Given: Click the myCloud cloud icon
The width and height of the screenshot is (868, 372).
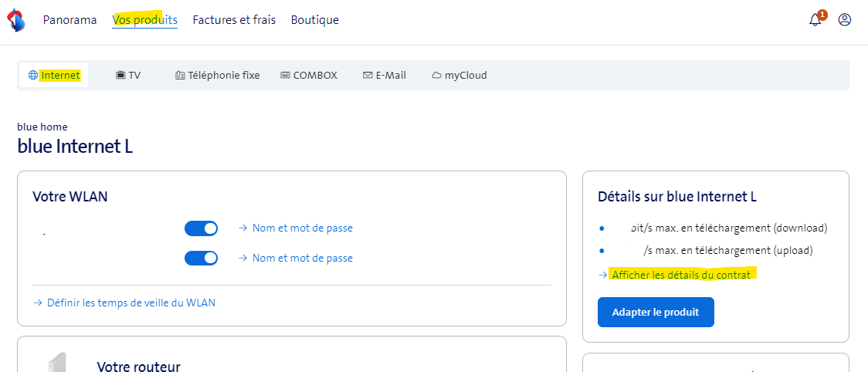Looking at the screenshot, I should tap(436, 76).
